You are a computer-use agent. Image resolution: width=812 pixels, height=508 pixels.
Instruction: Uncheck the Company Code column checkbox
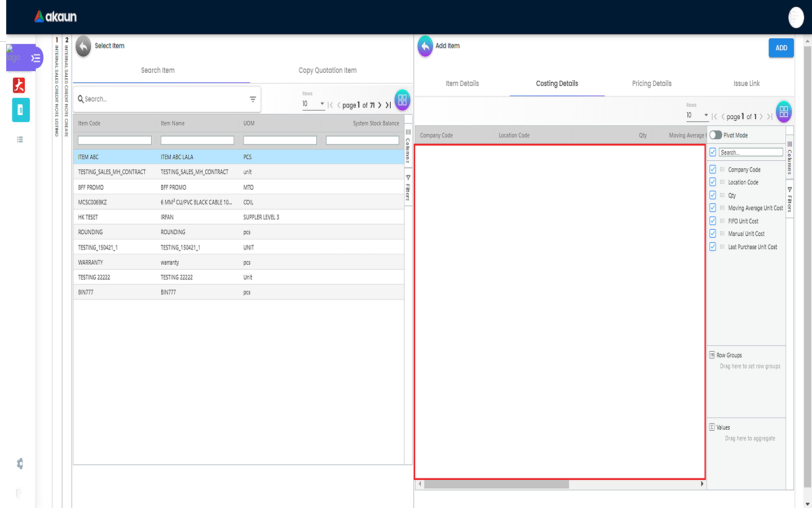[x=713, y=169]
